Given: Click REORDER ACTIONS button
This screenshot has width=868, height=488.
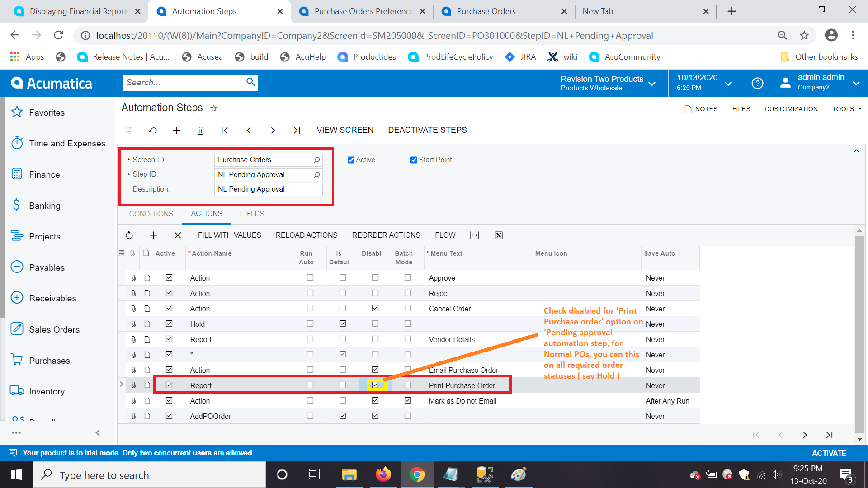Looking at the screenshot, I should (x=386, y=235).
